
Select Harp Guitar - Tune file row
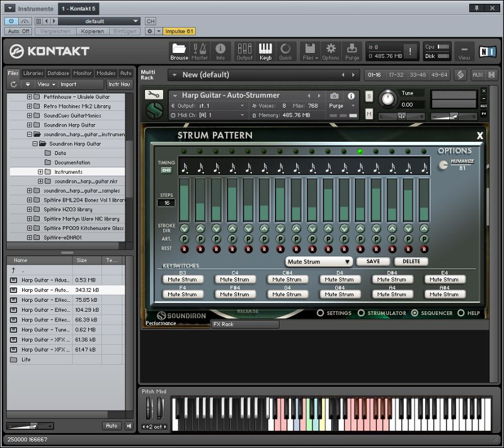pos(66,330)
